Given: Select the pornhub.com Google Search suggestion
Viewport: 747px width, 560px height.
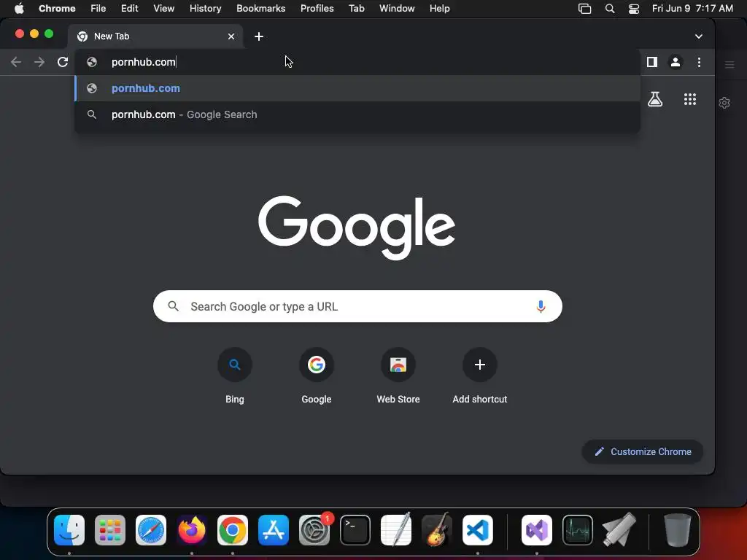Looking at the screenshot, I should pos(357,114).
